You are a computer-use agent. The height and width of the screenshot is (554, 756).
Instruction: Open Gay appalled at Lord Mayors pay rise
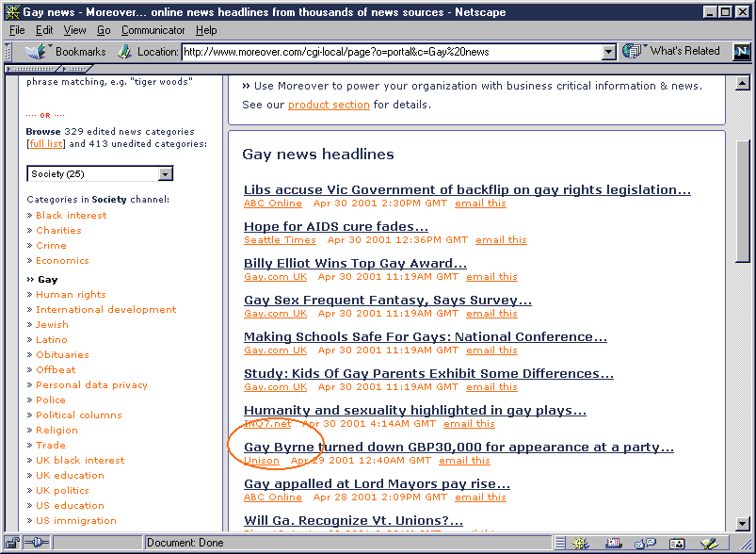[x=377, y=483]
